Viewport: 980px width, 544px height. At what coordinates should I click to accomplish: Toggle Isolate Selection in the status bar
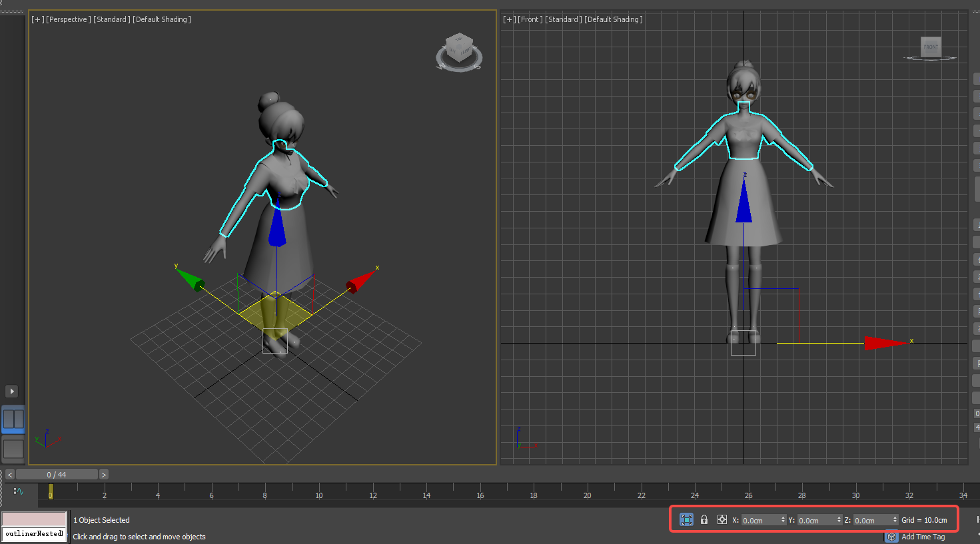click(686, 519)
